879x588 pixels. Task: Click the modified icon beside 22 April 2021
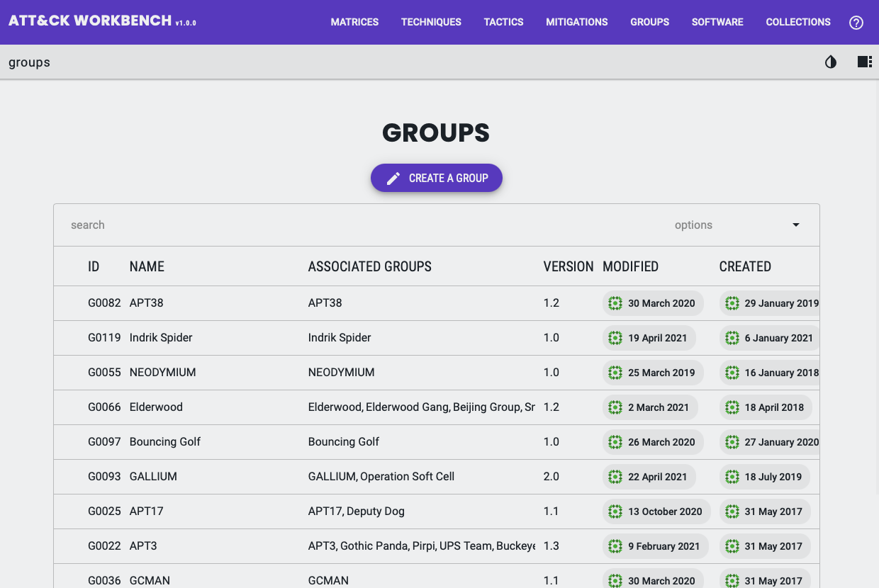[x=615, y=477]
